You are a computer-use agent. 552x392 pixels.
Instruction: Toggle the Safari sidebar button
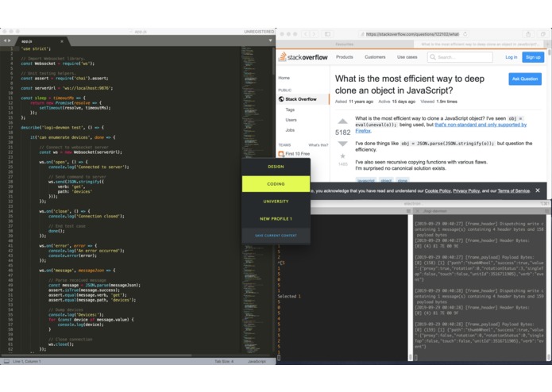pyautogui.click(x=327, y=34)
